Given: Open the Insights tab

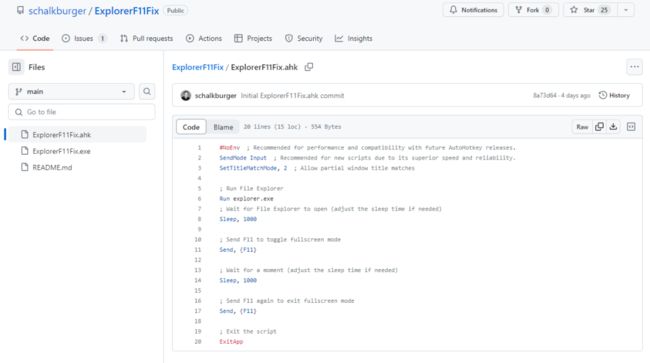Looking at the screenshot, I should [354, 39].
